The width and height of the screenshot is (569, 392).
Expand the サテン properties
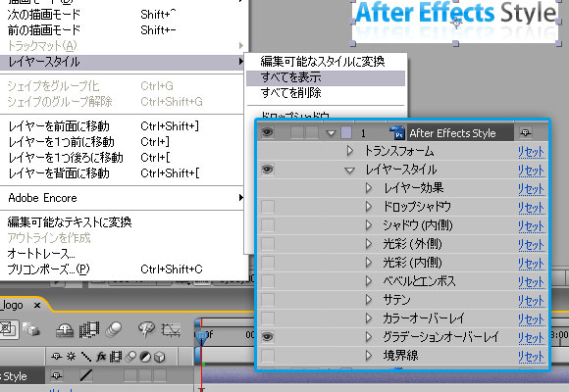(369, 300)
